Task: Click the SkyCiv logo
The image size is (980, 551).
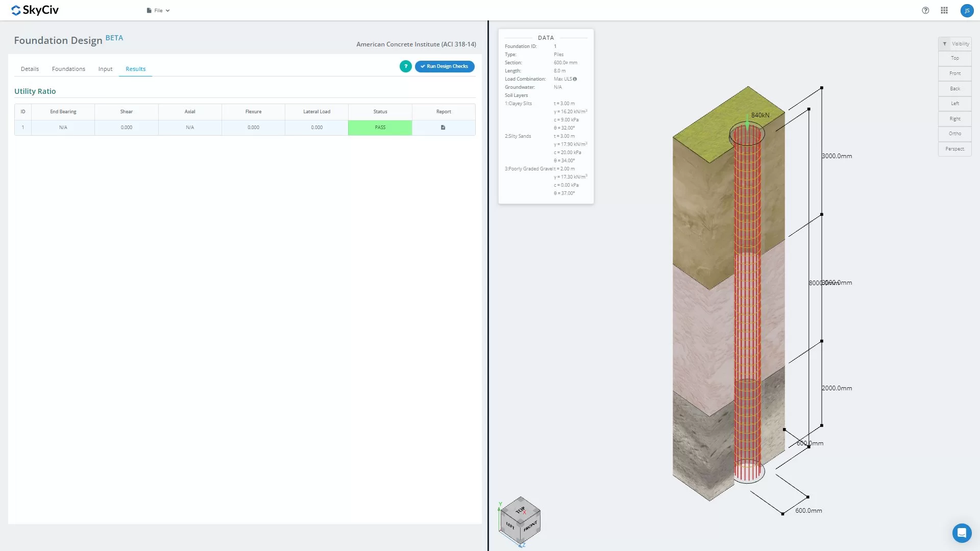Action: click(x=35, y=10)
